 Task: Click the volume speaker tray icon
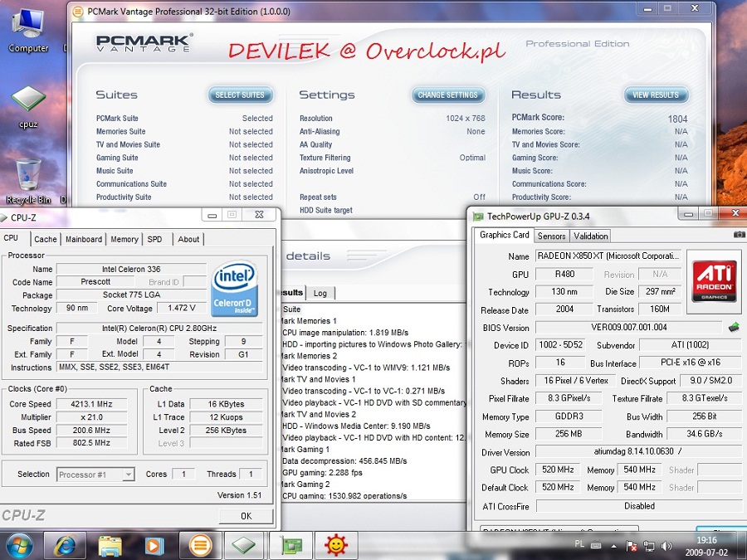click(x=666, y=546)
